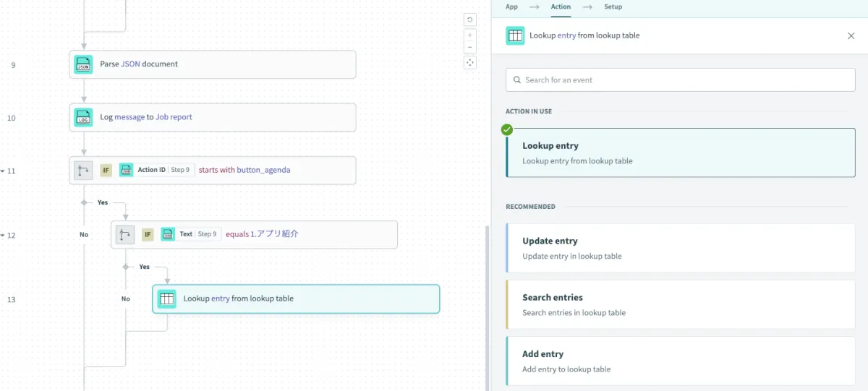Choose the Add entry action
The image size is (868, 391).
[x=681, y=361]
